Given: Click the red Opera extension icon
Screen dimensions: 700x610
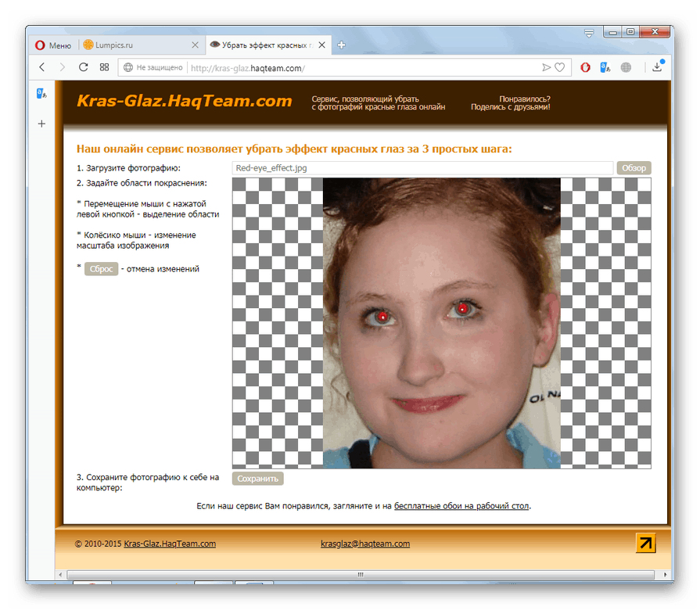Looking at the screenshot, I should 585,67.
